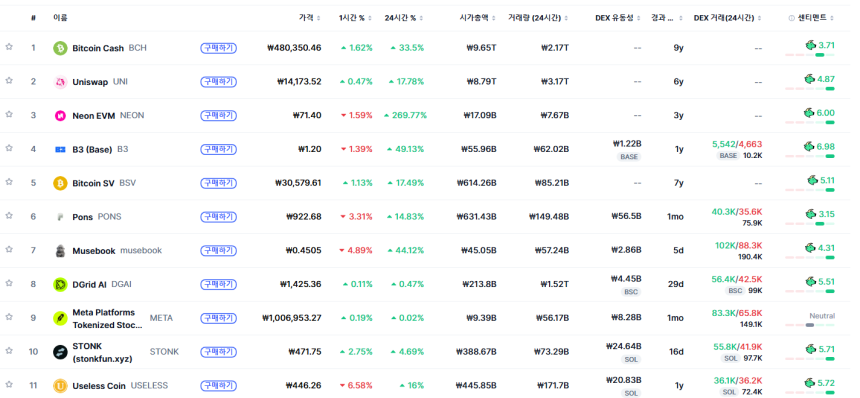Click the B3 (Base) blue logo
Image resolution: width=860 pixels, height=398 pixels.
[60, 150]
